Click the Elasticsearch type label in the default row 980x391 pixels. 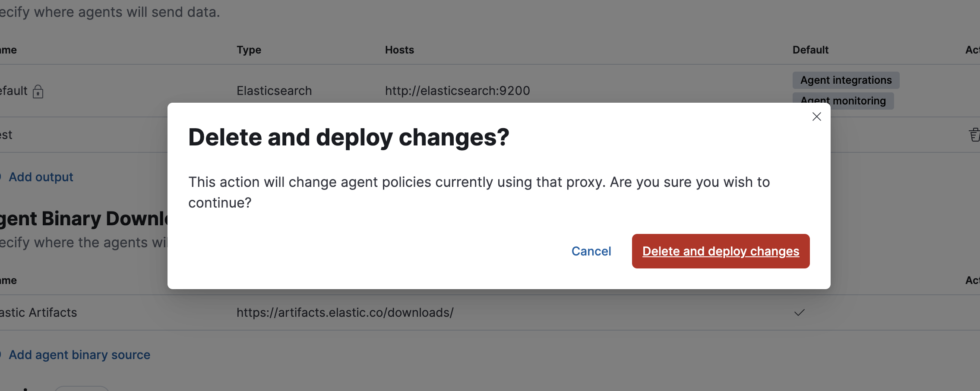coord(274,91)
